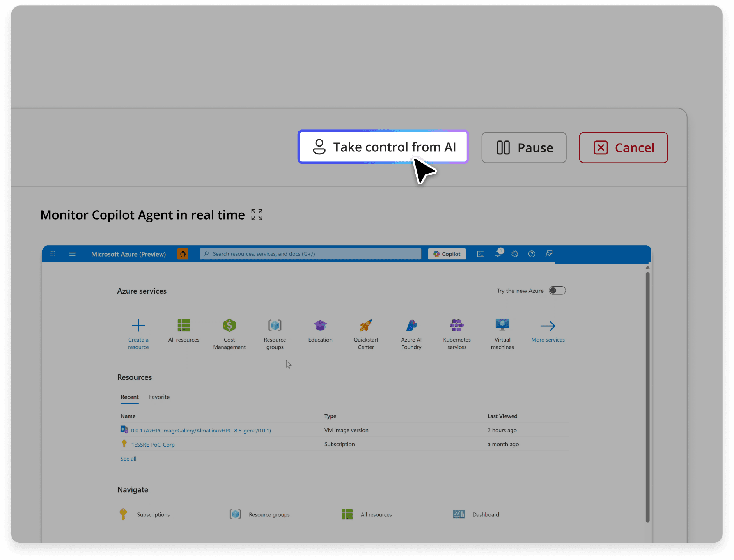Click See all resources link
This screenshot has width=734, height=560.
coord(128,459)
